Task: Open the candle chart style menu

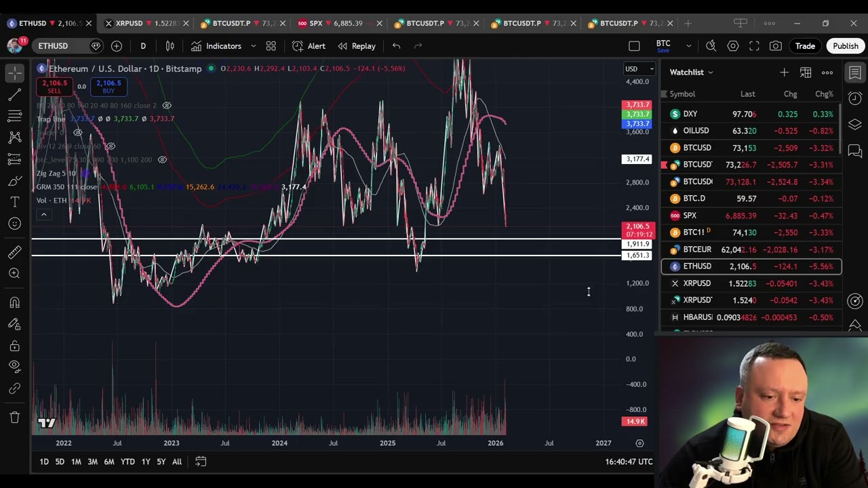Action: pos(170,46)
